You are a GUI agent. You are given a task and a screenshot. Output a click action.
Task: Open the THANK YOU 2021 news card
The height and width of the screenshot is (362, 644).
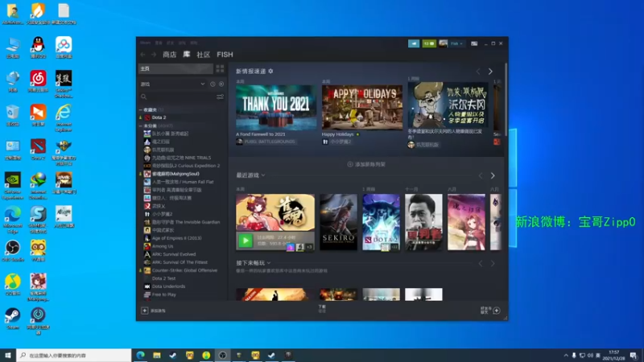[x=276, y=108]
